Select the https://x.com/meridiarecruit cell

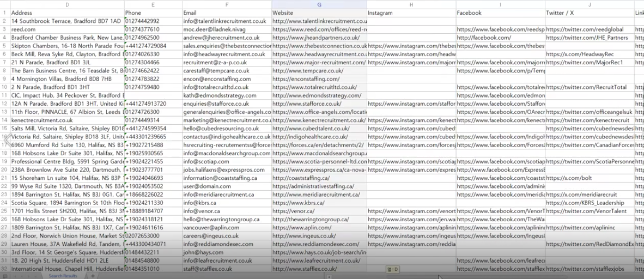pos(590,195)
